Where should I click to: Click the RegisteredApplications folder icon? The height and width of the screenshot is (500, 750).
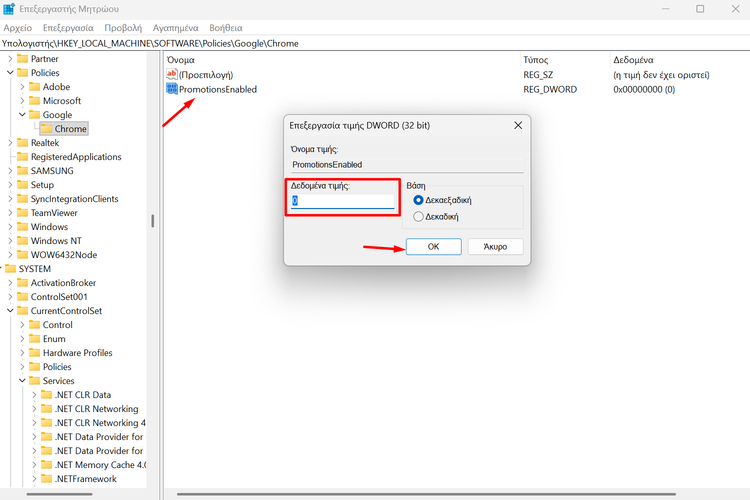pyautogui.click(x=22, y=156)
